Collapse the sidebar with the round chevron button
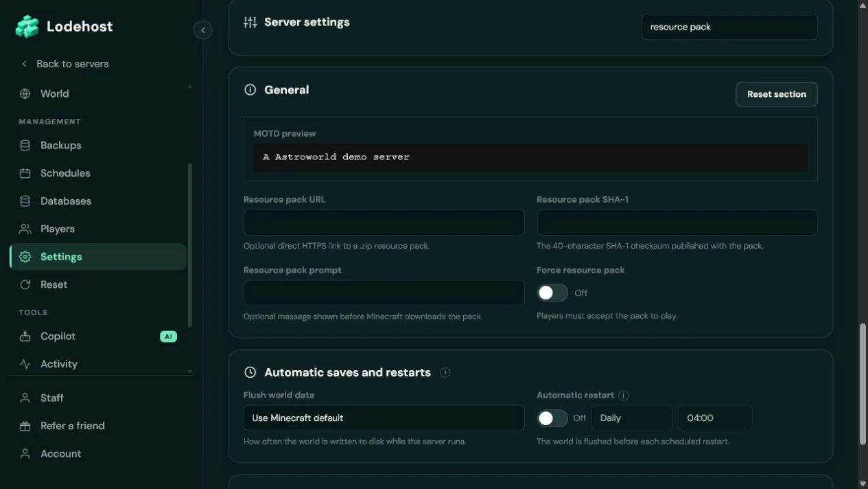The image size is (868, 489). (x=202, y=30)
